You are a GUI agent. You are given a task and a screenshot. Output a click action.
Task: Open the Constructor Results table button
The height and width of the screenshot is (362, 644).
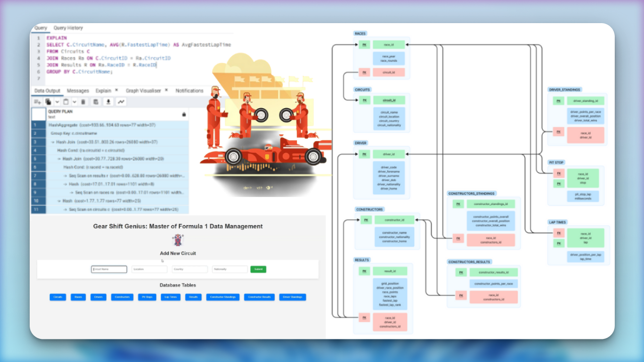click(x=260, y=297)
